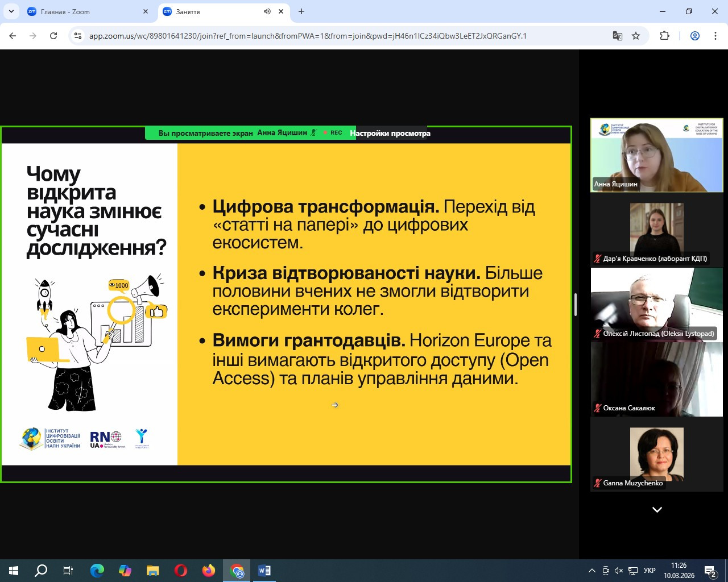Select Анна Яцишин's video thumbnail

tap(657, 155)
